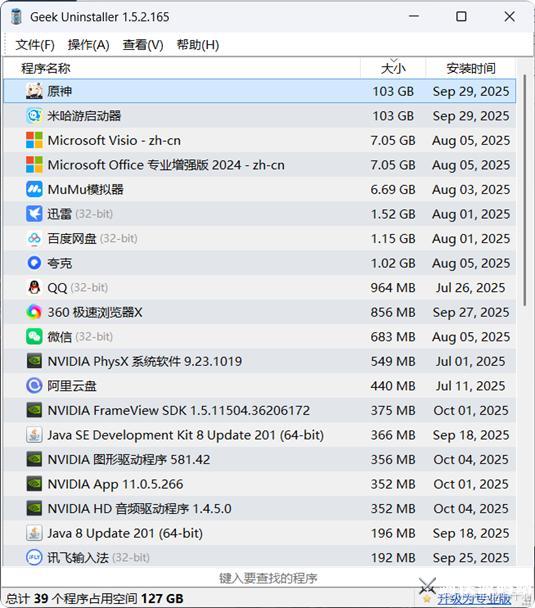Click the 百度网盘 icon
Viewport: 535px width, 608px height.
coord(34,238)
